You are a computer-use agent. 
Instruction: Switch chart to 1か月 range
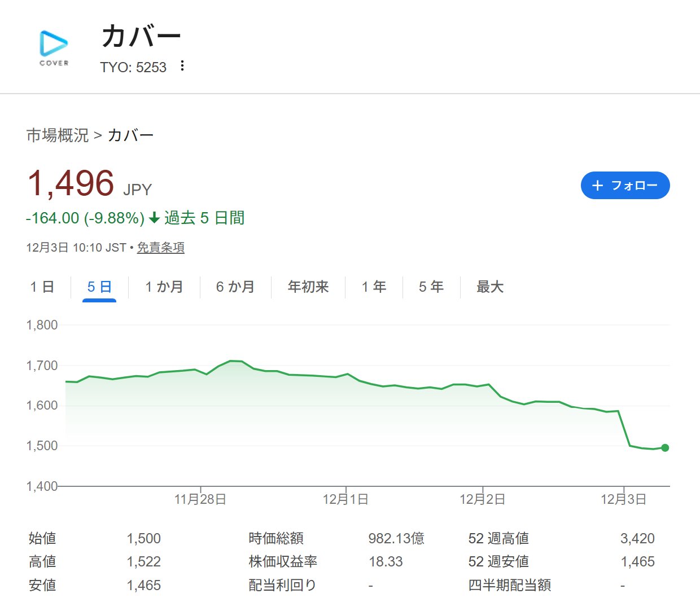pos(164,287)
